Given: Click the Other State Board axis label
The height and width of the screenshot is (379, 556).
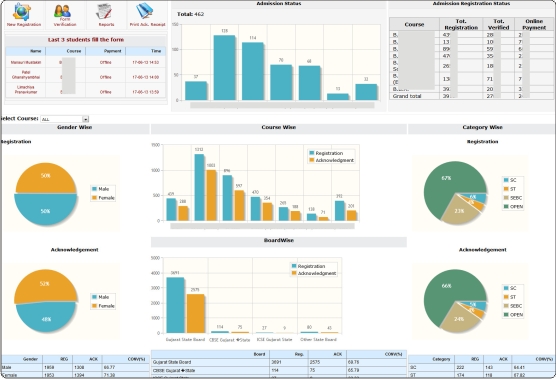Looking at the screenshot, I should [318, 340].
